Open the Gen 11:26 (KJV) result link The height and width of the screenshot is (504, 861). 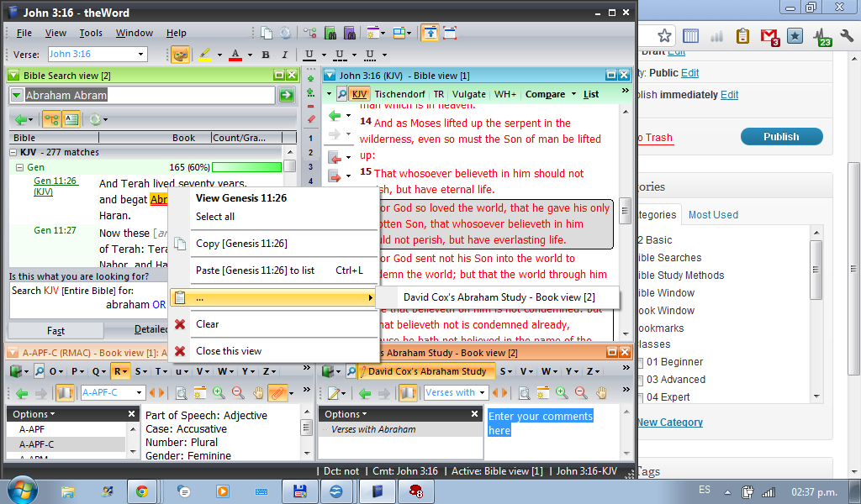tap(55, 186)
